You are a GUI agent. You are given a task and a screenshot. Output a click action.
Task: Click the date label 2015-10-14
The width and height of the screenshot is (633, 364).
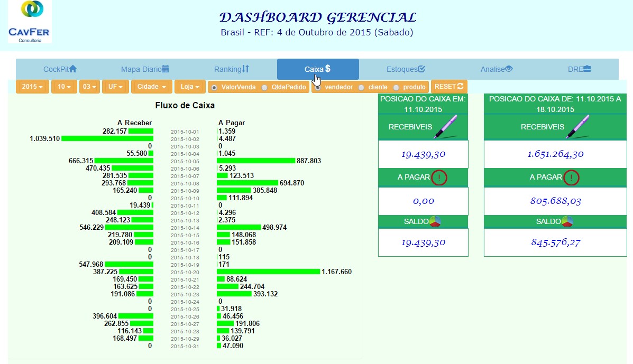click(x=185, y=228)
